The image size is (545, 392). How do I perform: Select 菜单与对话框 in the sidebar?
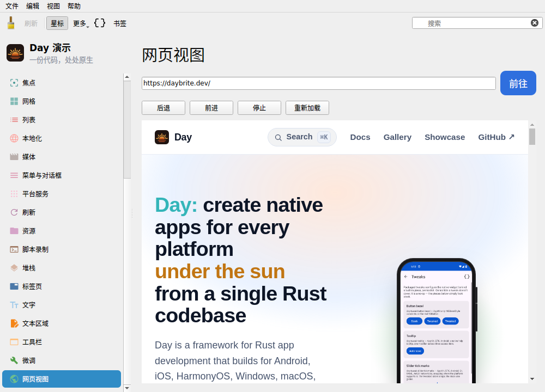pyautogui.click(x=62, y=175)
